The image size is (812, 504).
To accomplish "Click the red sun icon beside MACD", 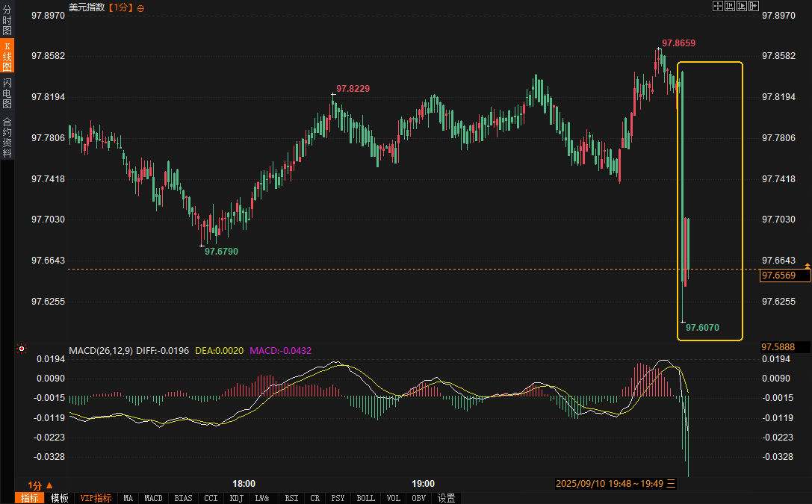I will (22, 349).
